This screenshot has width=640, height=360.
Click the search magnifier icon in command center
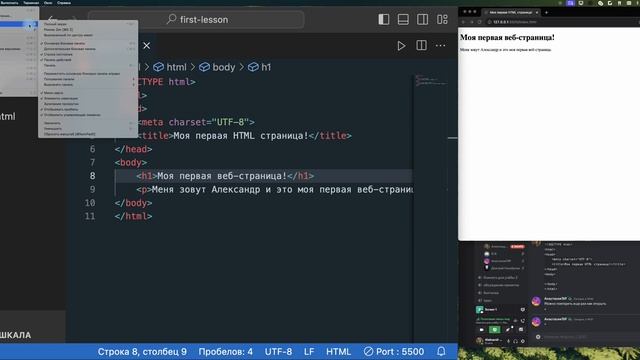click(x=171, y=19)
